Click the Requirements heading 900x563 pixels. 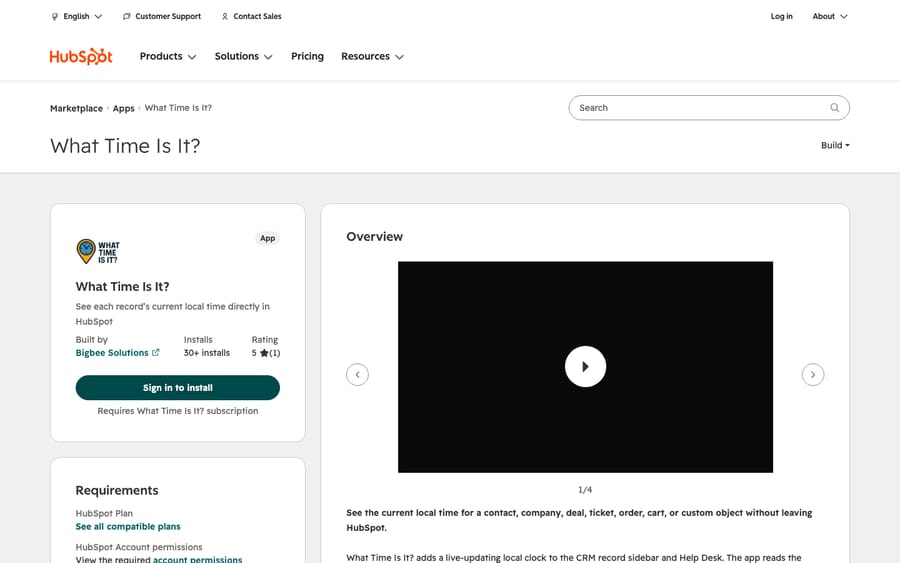click(x=117, y=490)
